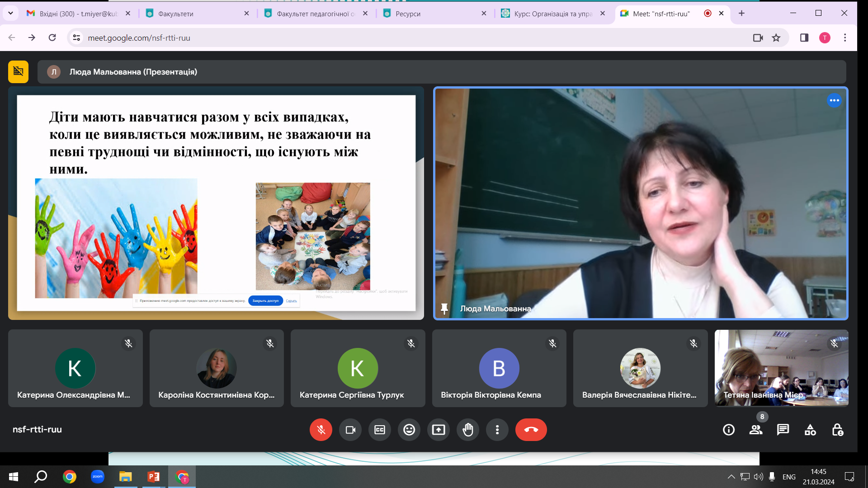Open the in-call chat panel
This screenshot has height=488, width=868.
(x=783, y=430)
